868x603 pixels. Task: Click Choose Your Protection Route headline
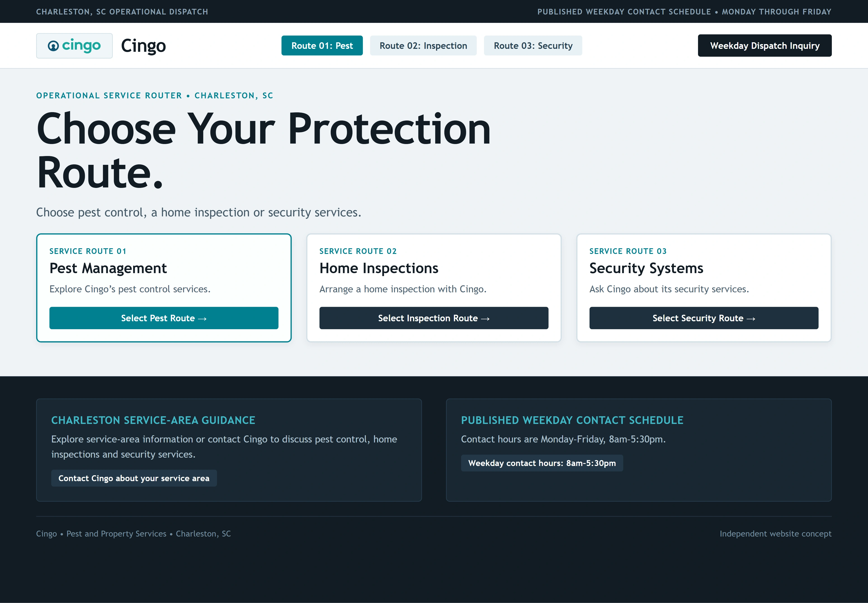[263, 150]
